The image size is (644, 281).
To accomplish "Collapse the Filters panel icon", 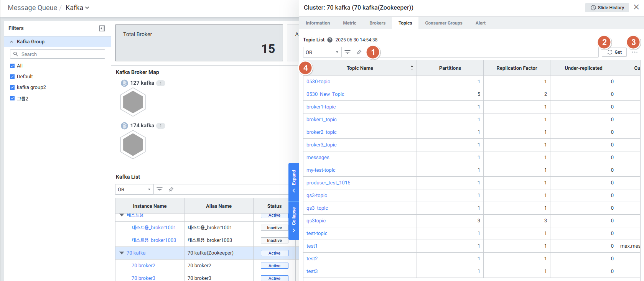I will tap(102, 28).
